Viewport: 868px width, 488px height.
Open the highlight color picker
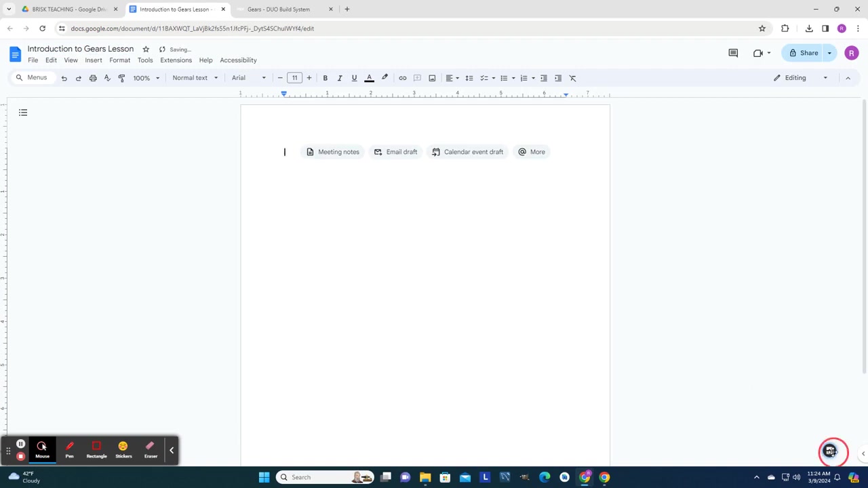384,78
